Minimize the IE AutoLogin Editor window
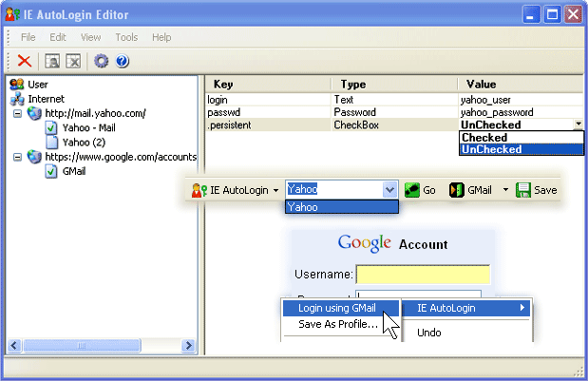Image resolution: width=588 pixels, height=381 pixels. (x=531, y=15)
